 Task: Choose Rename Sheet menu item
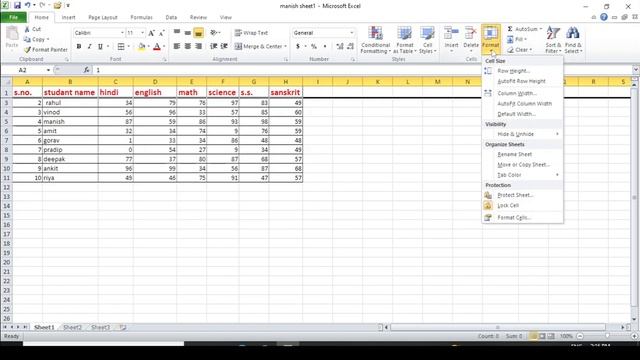point(522,155)
